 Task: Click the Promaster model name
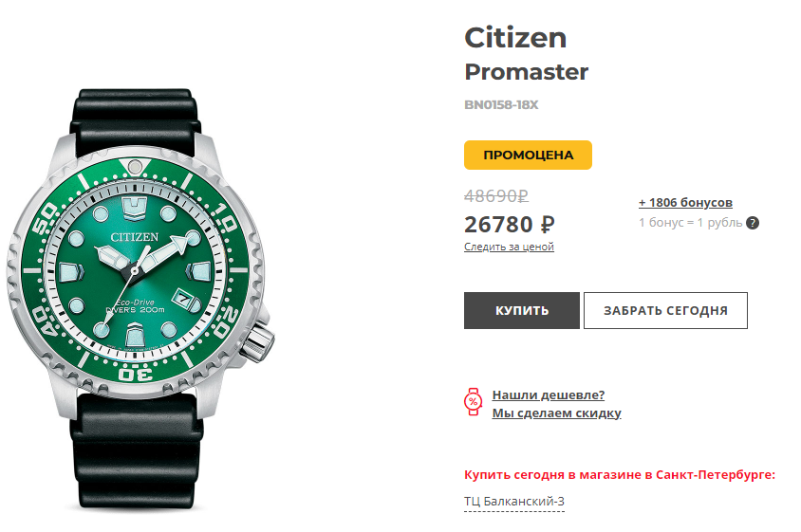pyautogui.click(x=526, y=72)
